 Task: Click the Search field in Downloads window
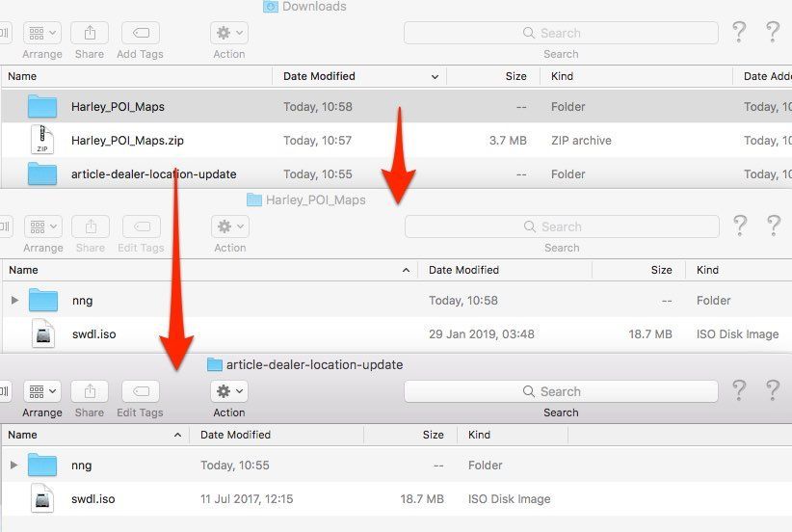[x=561, y=33]
